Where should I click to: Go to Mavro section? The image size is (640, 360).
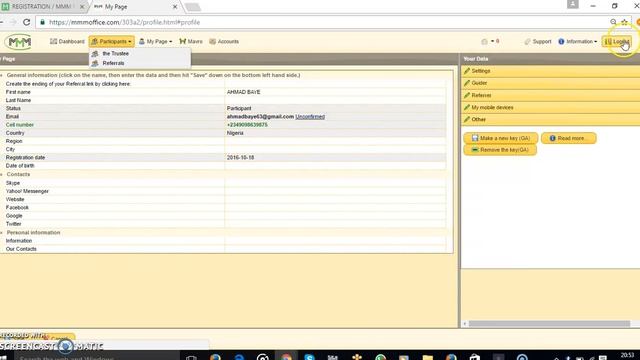(191, 42)
